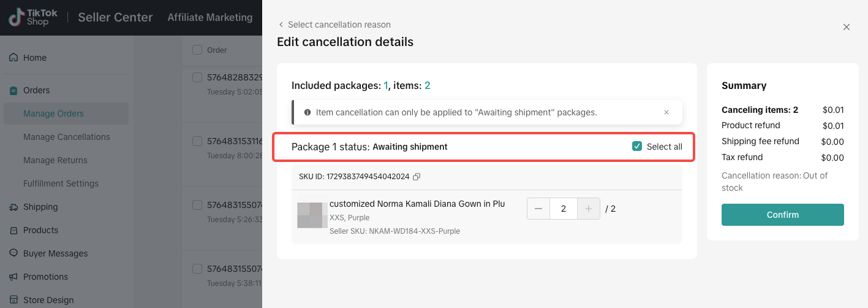Copy the SKU ID

[417, 177]
